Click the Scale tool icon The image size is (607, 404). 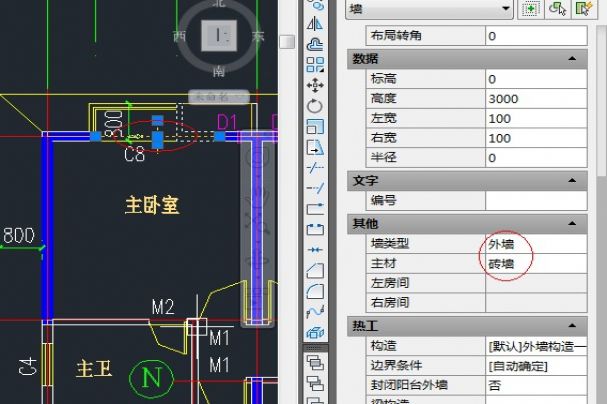click(316, 126)
